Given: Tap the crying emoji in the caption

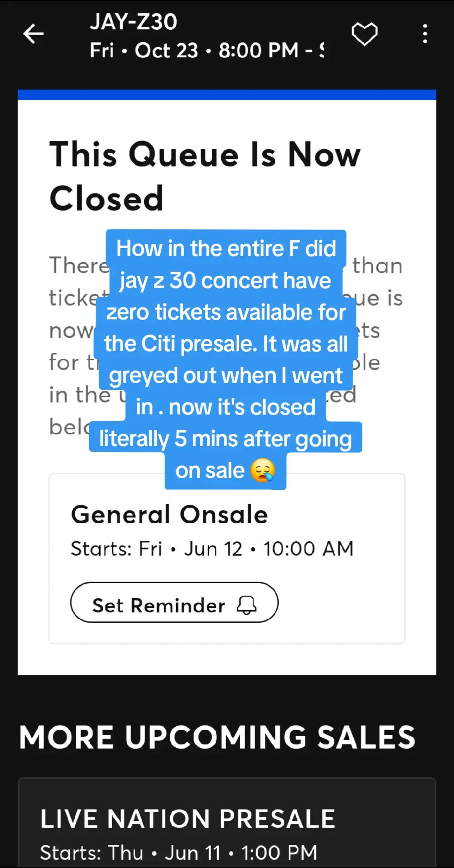Looking at the screenshot, I should point(263,471).
